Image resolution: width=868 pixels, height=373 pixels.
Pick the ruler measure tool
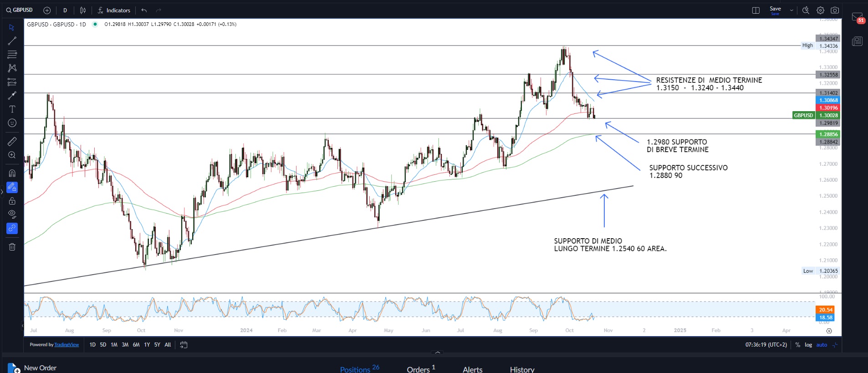point(12,142)
